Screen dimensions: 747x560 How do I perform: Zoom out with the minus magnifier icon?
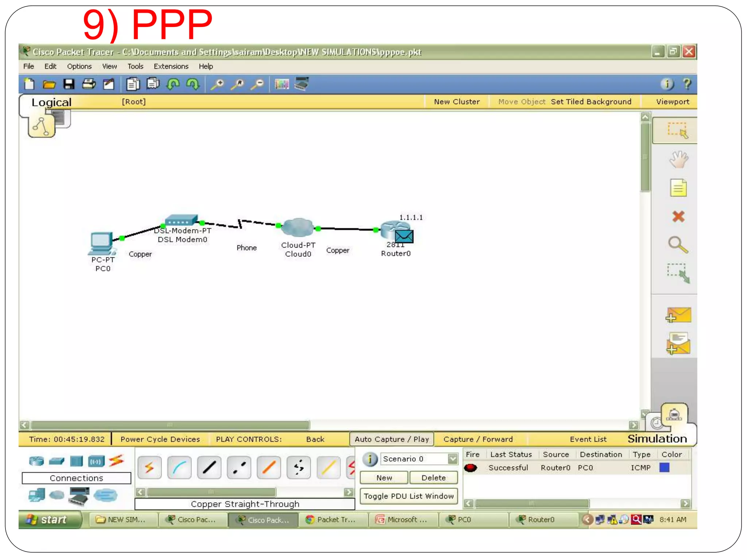point(257,84)
